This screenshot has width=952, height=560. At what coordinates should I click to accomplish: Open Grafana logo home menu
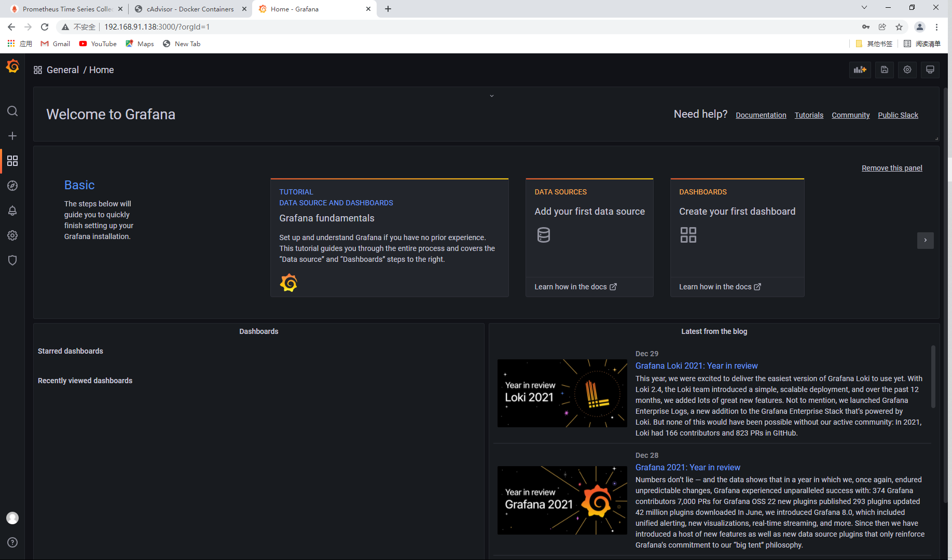(12, 66)
